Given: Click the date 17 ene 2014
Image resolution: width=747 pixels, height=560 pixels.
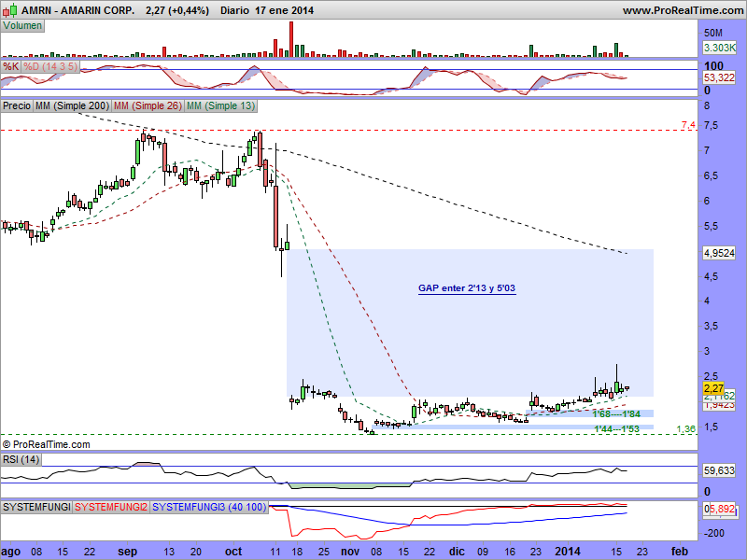Looking at the screenshot, I should [x=285, y=10].
